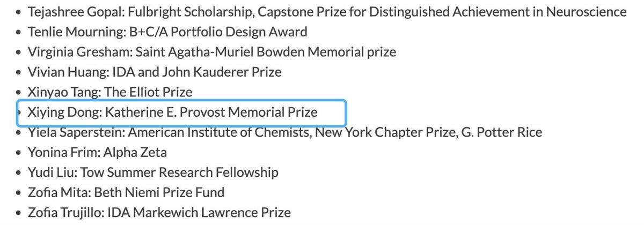Click New York Chapter Prize text

click(385, 132)
